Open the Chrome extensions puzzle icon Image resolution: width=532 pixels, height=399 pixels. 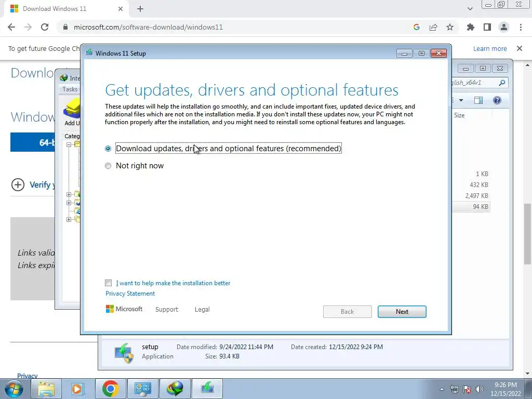(x=470, y=27)
